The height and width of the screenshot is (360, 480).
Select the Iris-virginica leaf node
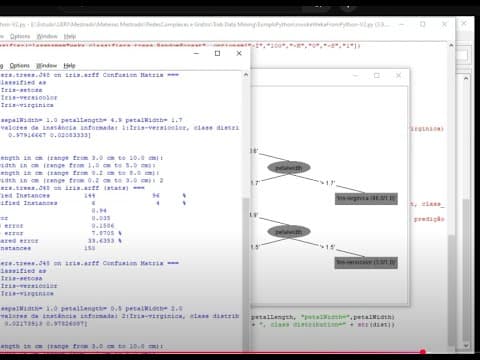click(x=366, y=199)
